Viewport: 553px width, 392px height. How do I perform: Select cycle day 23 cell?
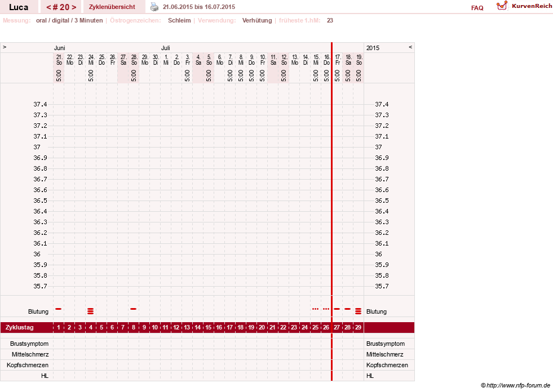tap(294, 327)
